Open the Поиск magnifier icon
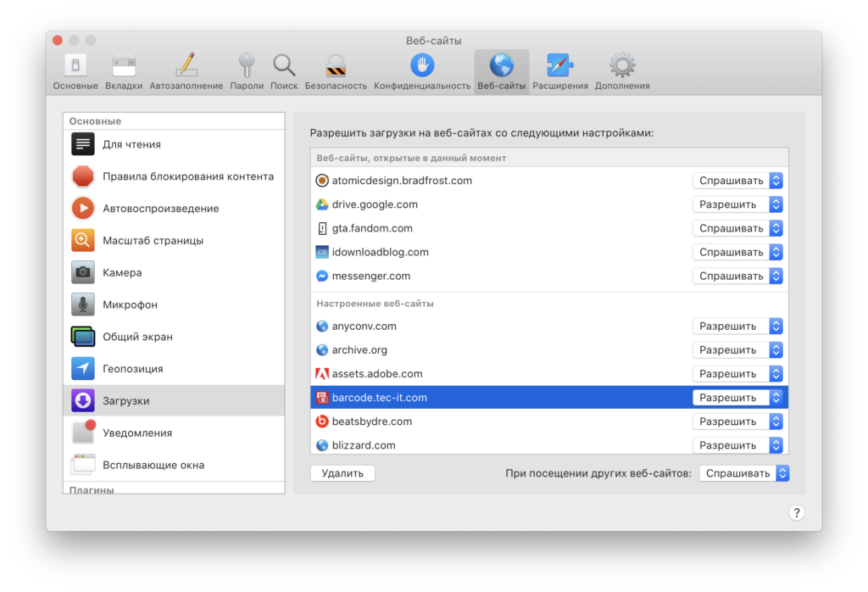The height and width of the screenshot is (592, 868). point(284,65)
